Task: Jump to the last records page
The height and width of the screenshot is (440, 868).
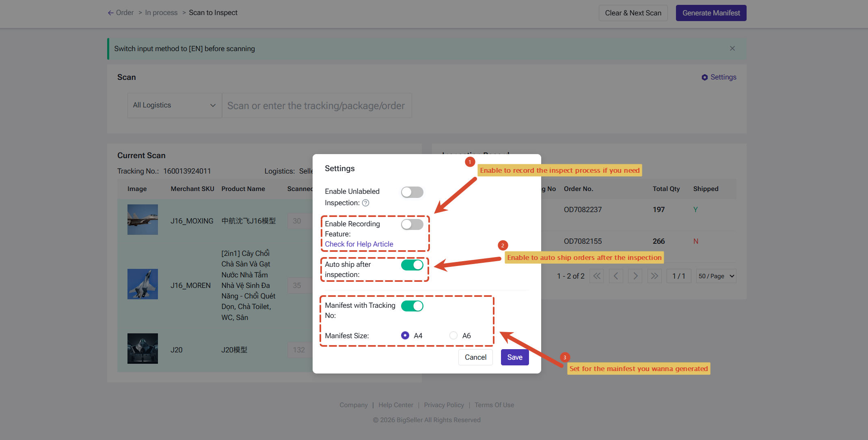Action: pos(654,276)
